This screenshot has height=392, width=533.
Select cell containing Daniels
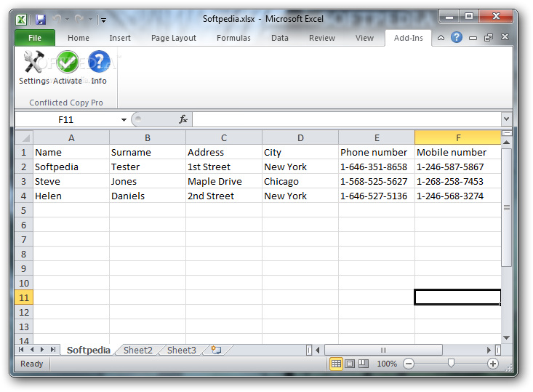tap(148, 196)
